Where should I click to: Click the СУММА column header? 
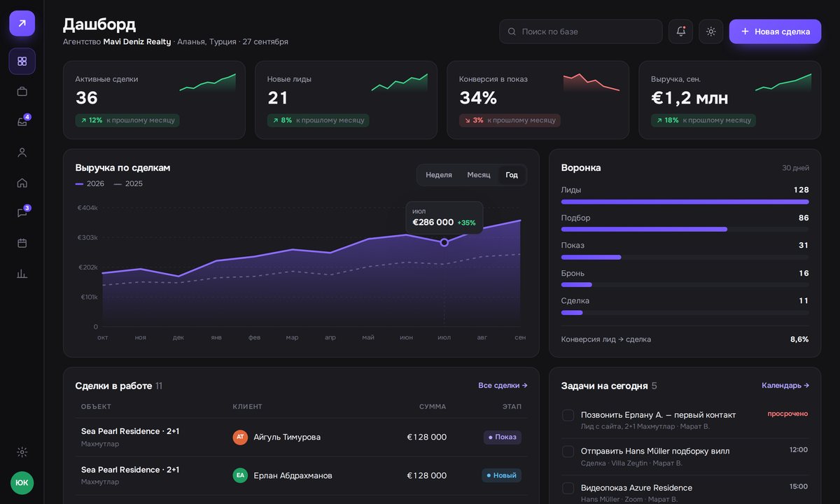433,407
